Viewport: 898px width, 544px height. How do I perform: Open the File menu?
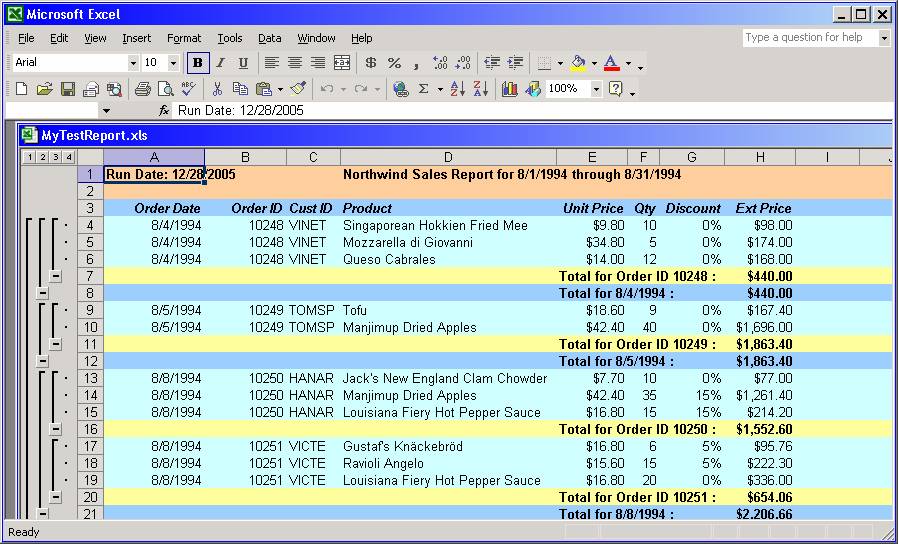(26, 38)
